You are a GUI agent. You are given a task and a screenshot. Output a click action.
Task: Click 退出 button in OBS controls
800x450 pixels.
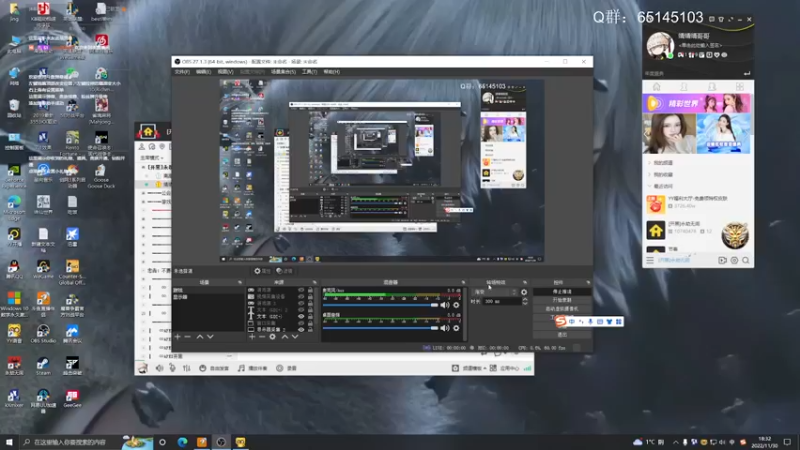pyautogui.click(x=562, y=335)
